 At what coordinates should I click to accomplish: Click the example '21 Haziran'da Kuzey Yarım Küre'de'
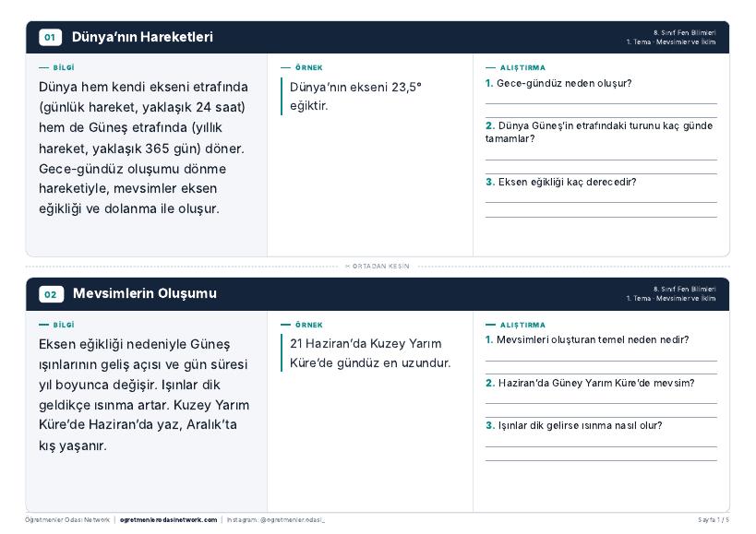[x=370, y=353]
